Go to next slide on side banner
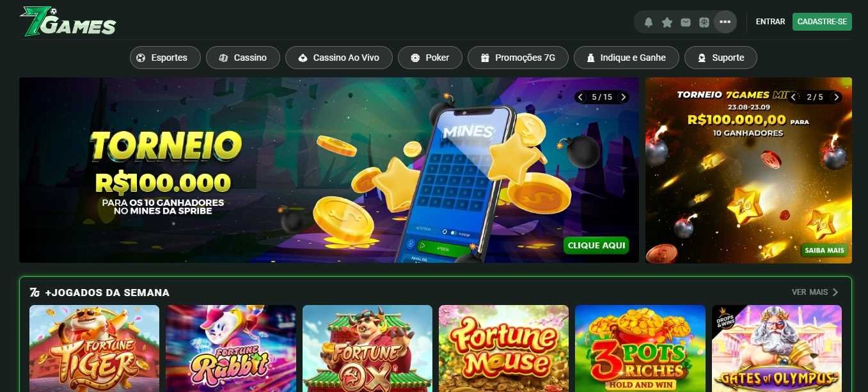868x392 pixels. (x=836, y=97)
